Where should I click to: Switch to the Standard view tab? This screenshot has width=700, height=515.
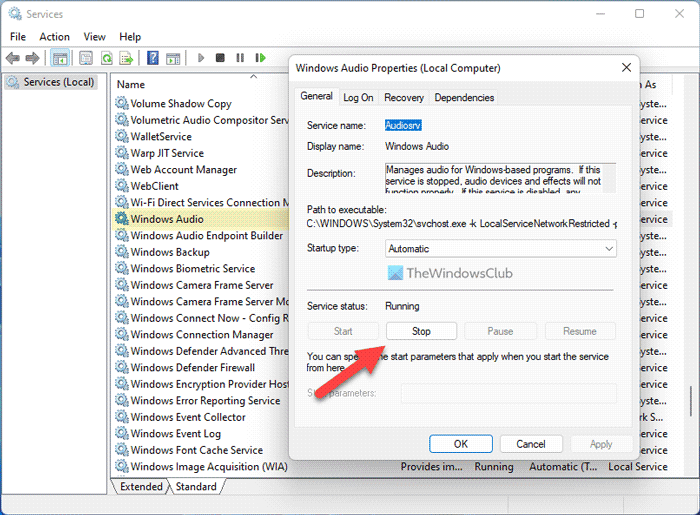196,486
